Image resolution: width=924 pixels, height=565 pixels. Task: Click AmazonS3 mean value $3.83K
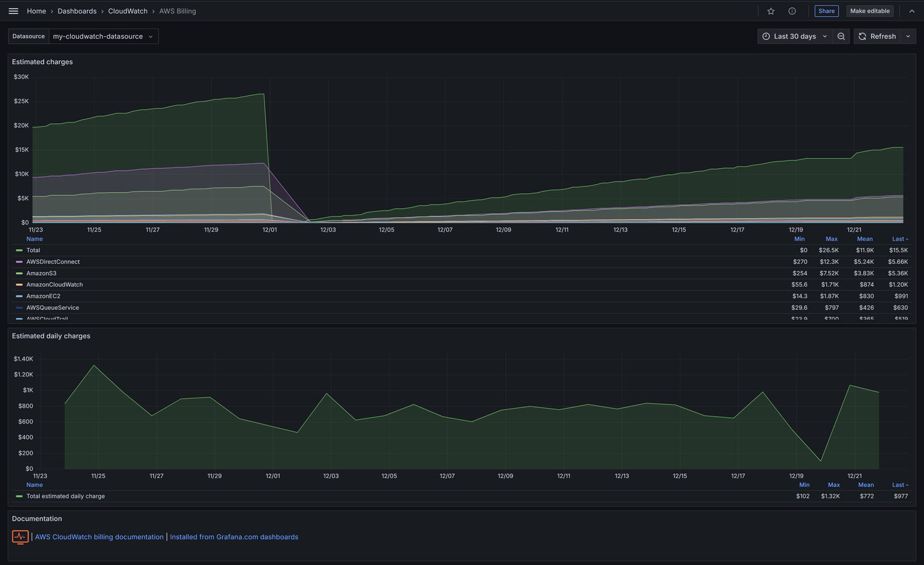pyautogui.click(x=864, y=273)
